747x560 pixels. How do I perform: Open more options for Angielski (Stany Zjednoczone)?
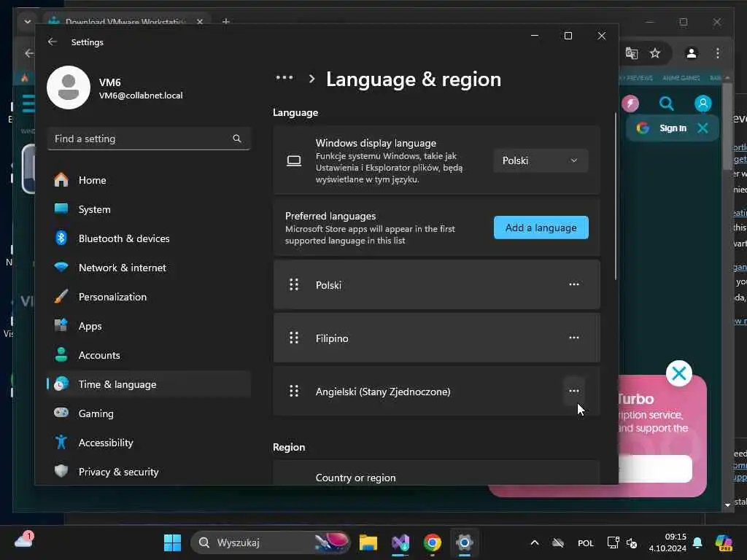574,392
